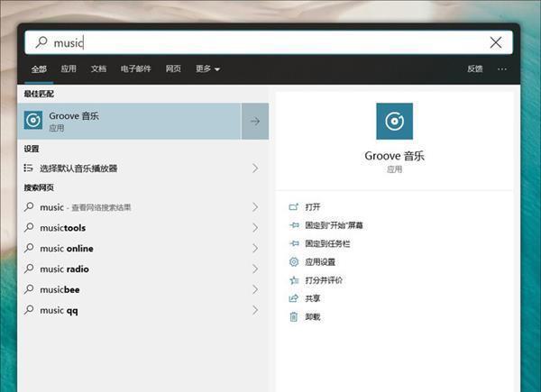541x392 pixels.
Task: Select 卸载 to uninstall Groove
Action: coord(313,316)
